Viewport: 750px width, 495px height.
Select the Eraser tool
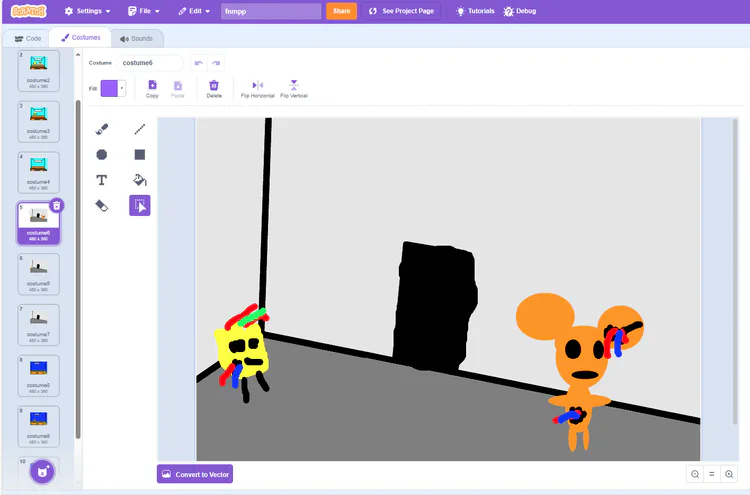(x=101, y=206)
